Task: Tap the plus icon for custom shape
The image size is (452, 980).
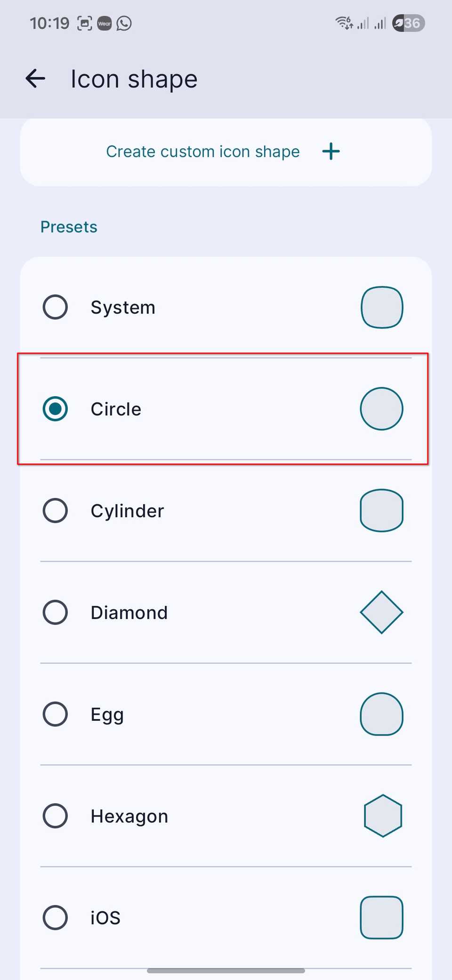Action: pyautogui.click(x=331, y=151)
